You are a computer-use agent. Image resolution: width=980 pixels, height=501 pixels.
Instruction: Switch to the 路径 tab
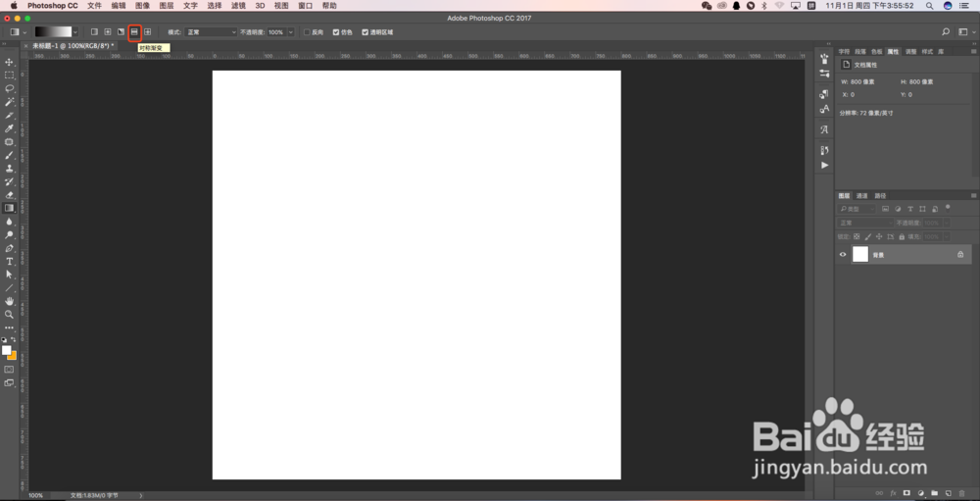(x=880, y=196)
